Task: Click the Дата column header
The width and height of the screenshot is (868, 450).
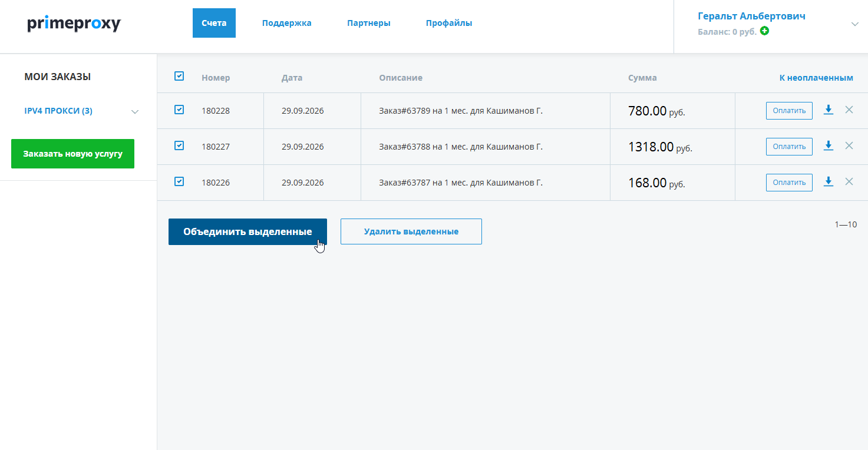Action: tap(292, 78)
